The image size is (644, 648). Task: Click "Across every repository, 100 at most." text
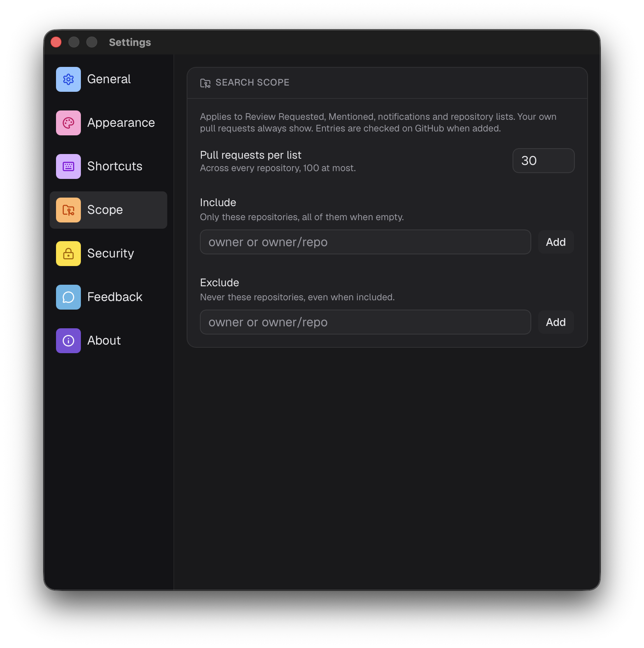click(x=278, y=168)
